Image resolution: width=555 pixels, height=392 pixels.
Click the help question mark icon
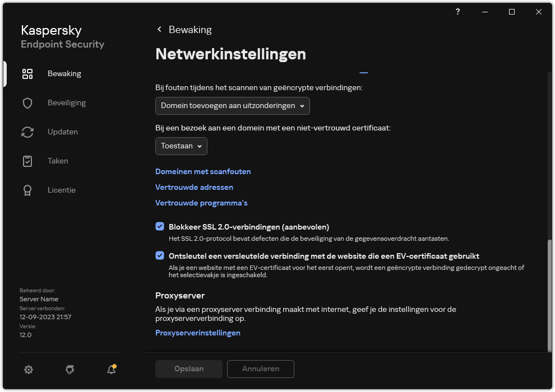pyautogui.click(x=457, y=12)
